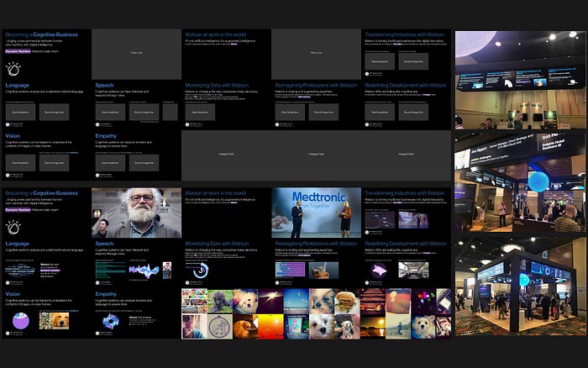Click the Data Visualization placeholder under wireframe Language
The height and width of the screenshot is (368, 588).
[20, 112]
